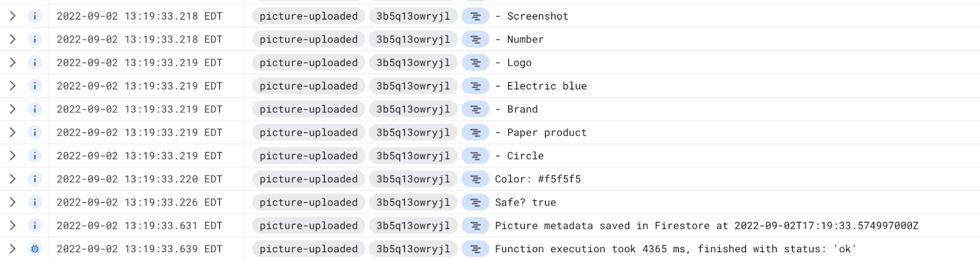Image resolution: width=980 pixels, height=260 pixels.
Task: Click 3b5q13owryjl chip on Function execution row
Action: [413, 249]
